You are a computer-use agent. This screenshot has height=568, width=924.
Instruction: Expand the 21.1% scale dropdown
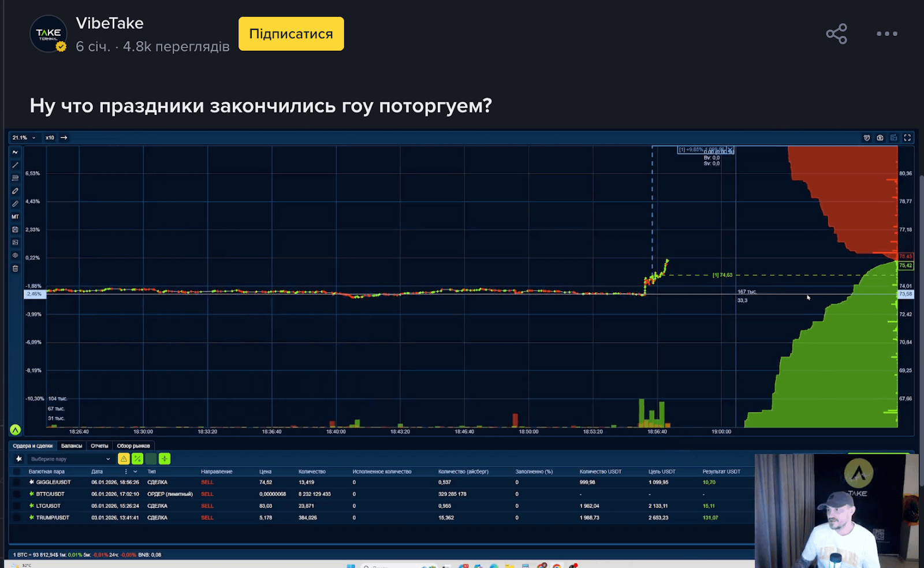24,138
